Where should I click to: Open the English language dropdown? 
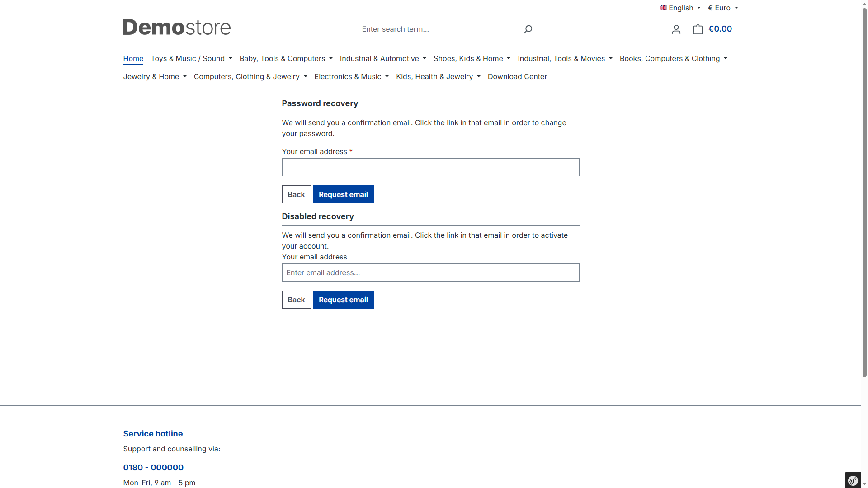point(680,8)
